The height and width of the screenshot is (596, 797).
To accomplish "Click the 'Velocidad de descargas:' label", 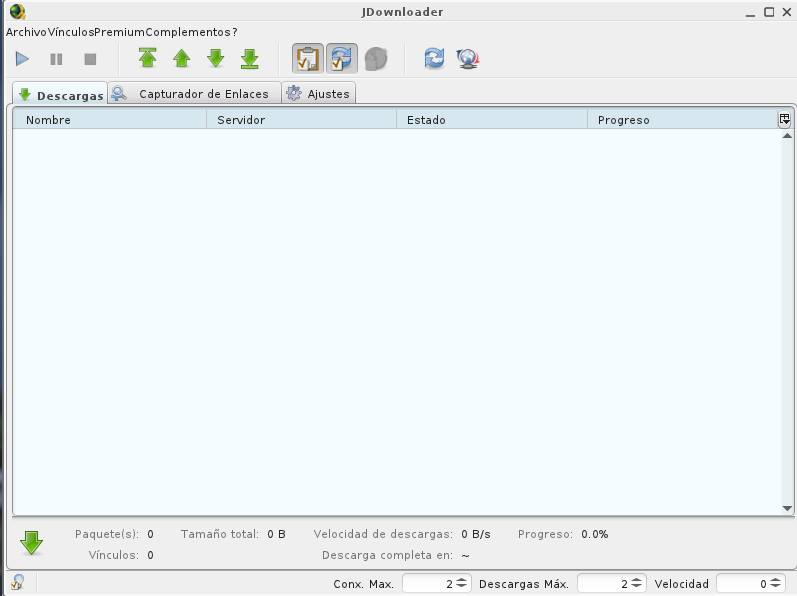I will 383,534.
